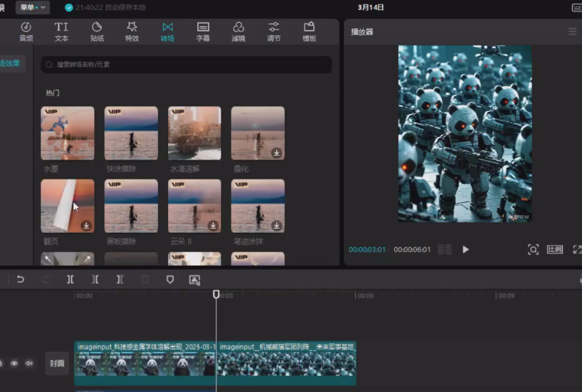Open the player panel hamburger menu
This screenshot has width=582, height=392.
(x=572, y=32)
